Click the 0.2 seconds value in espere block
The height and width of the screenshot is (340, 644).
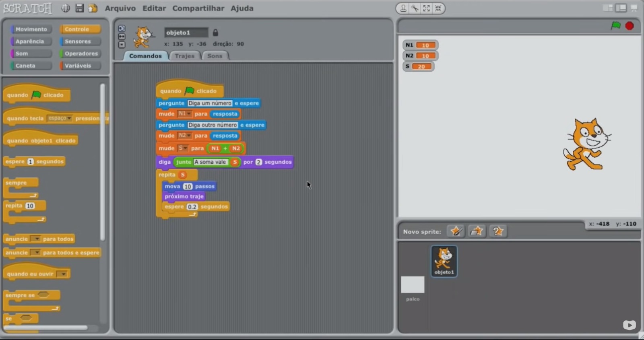click(192, 207)
